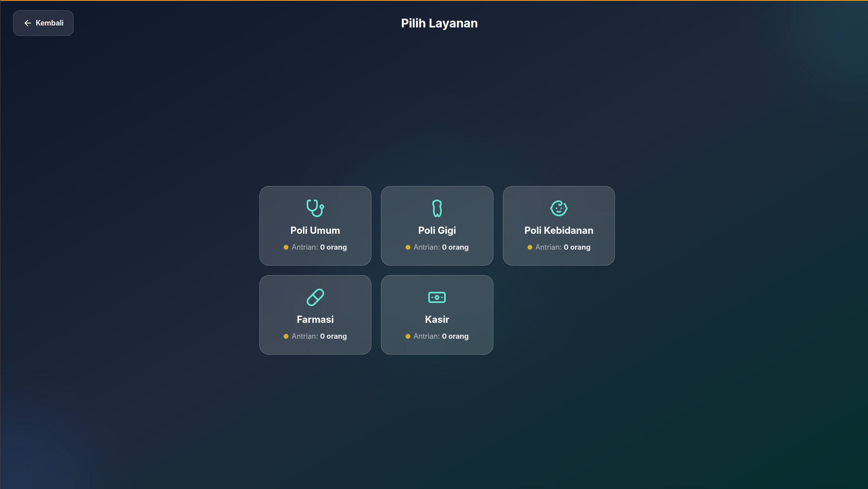Click the 0 orang count on Poli Gigi
This screenshot has width=868, height=489.
456,247
